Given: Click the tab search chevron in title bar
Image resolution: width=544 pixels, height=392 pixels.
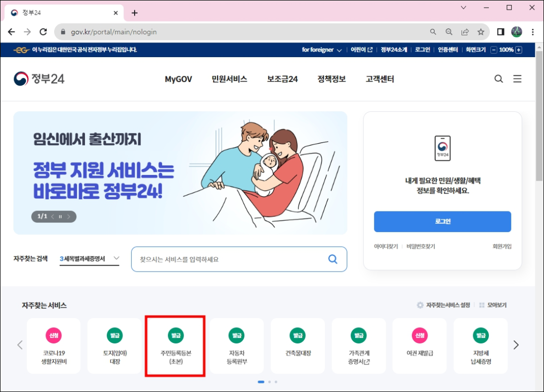Looking at the screenshot, I should [464, 7].
